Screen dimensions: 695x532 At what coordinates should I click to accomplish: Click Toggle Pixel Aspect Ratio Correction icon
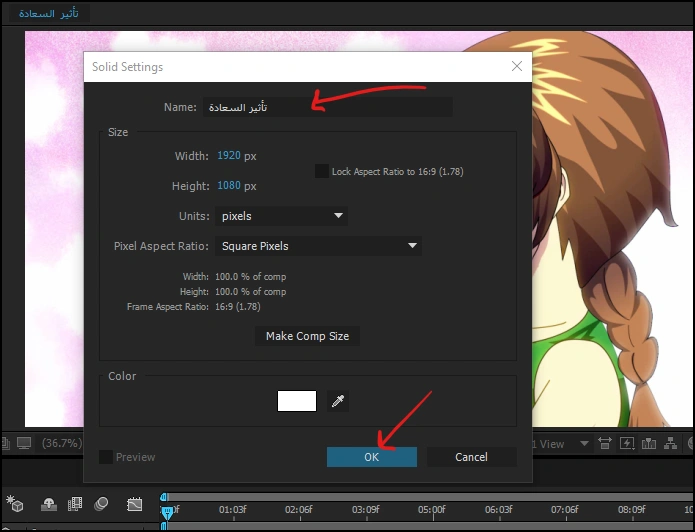pyautogui.click(x=605, y=443)
